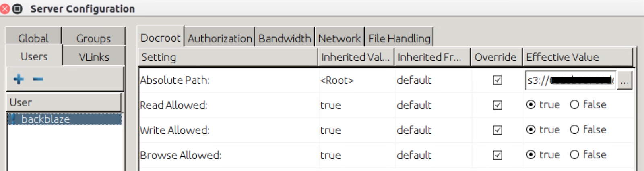The height and width of the screenshot is (171, 644).
Task: Open the Groups tab
Action: pos(93,38)
